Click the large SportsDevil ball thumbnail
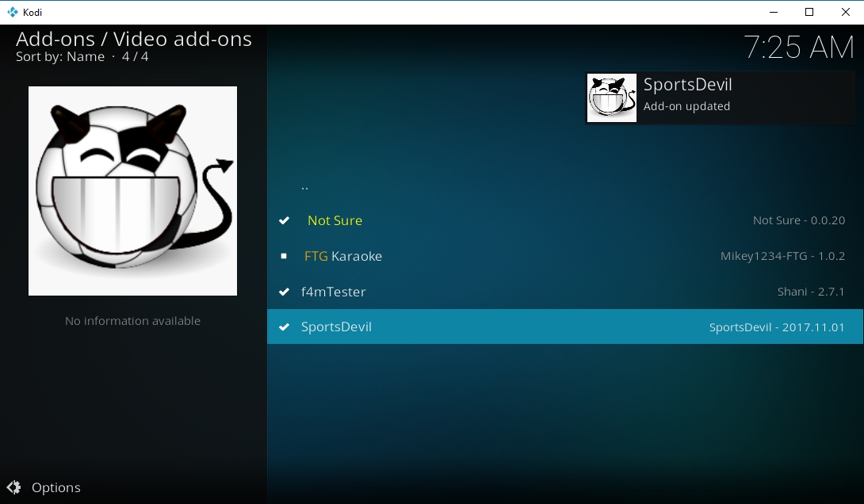The width and height of the screenshot is (864, 504). point(133,190)
